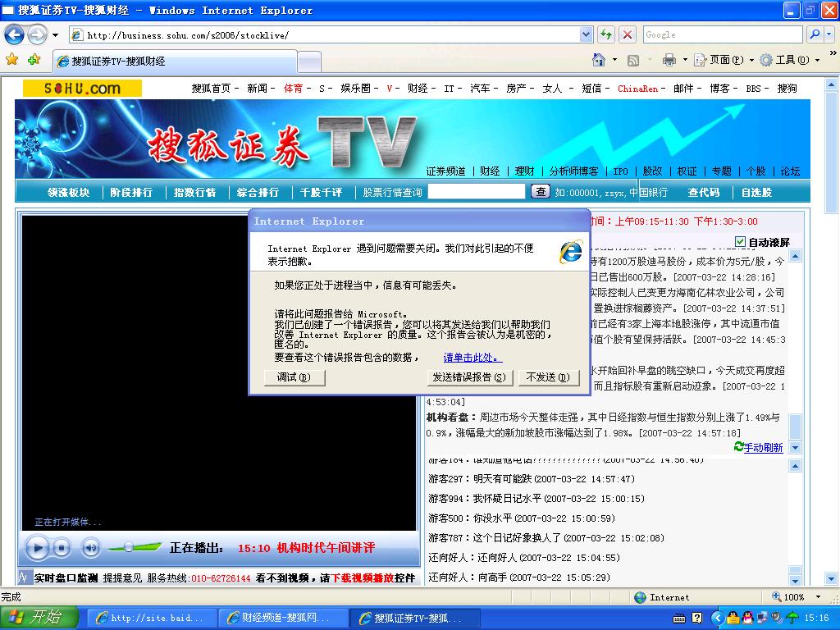The height and width of the screenshot is (630, 840).
Task: Open the 工具(O) menu
Action: click(x=790, y=60)
